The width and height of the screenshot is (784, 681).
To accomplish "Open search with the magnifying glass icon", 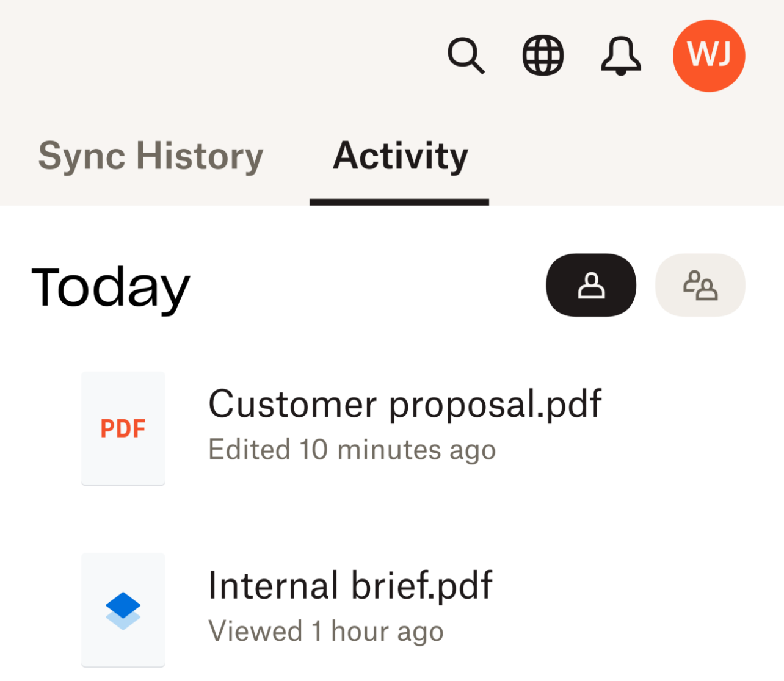I will click(466, 56).
